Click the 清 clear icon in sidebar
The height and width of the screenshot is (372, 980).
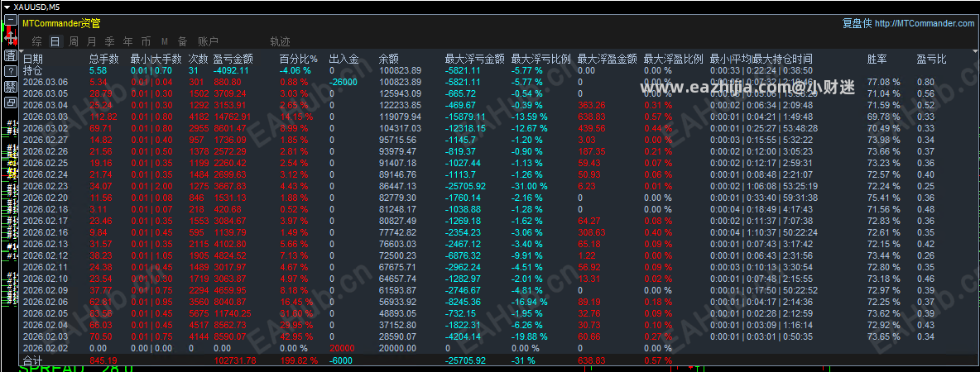(11, 55)
